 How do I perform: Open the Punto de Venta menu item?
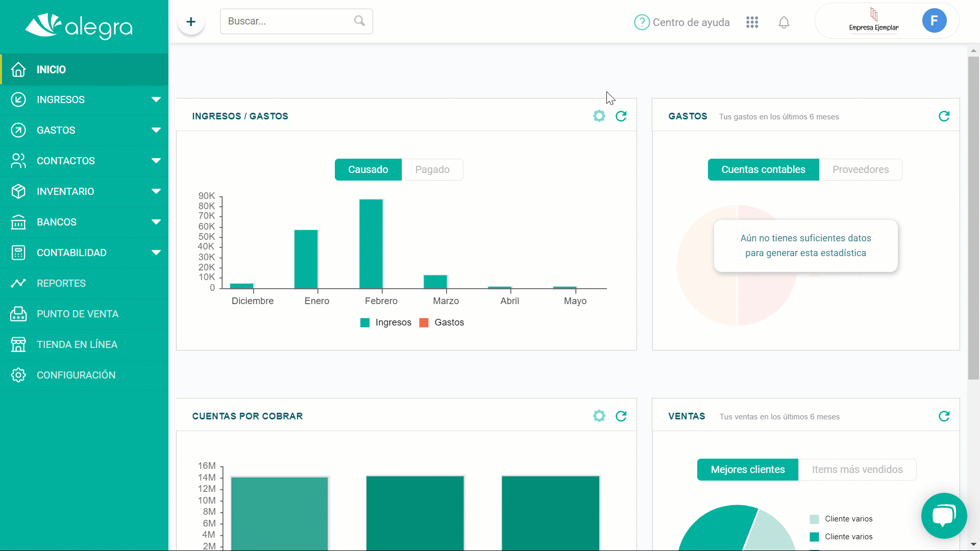84,314
